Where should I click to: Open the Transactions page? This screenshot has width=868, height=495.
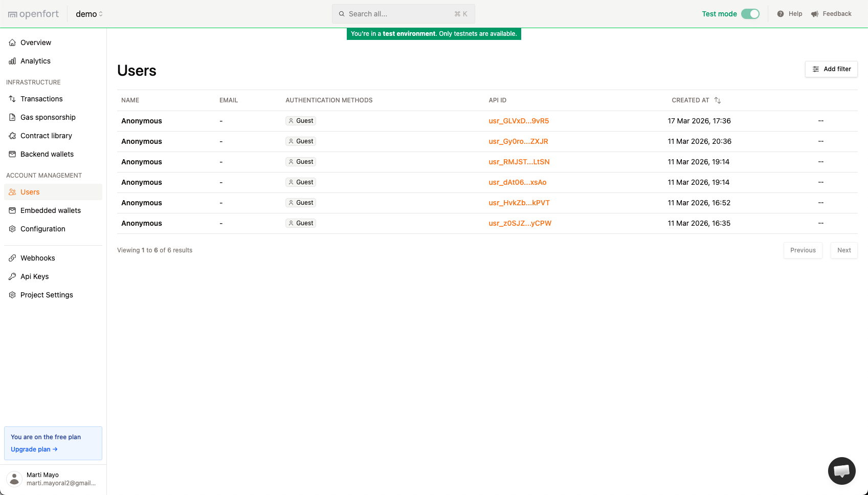41,99
